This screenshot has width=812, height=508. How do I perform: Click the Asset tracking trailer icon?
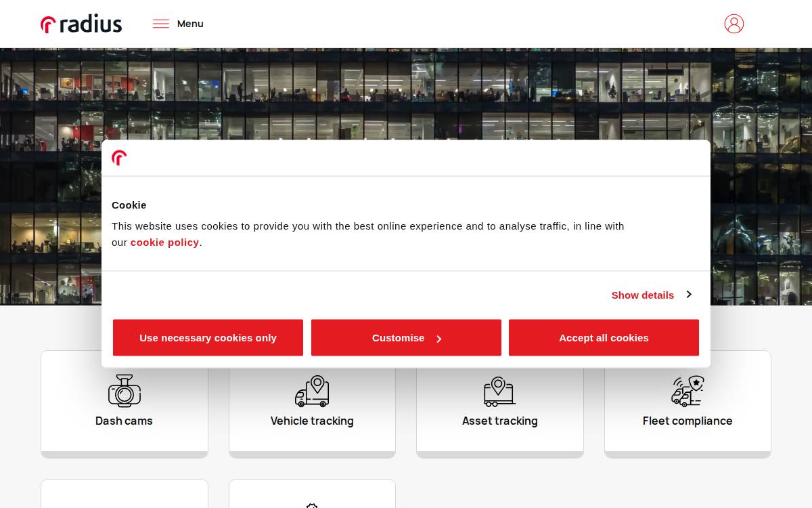click(x=499, y=391)
